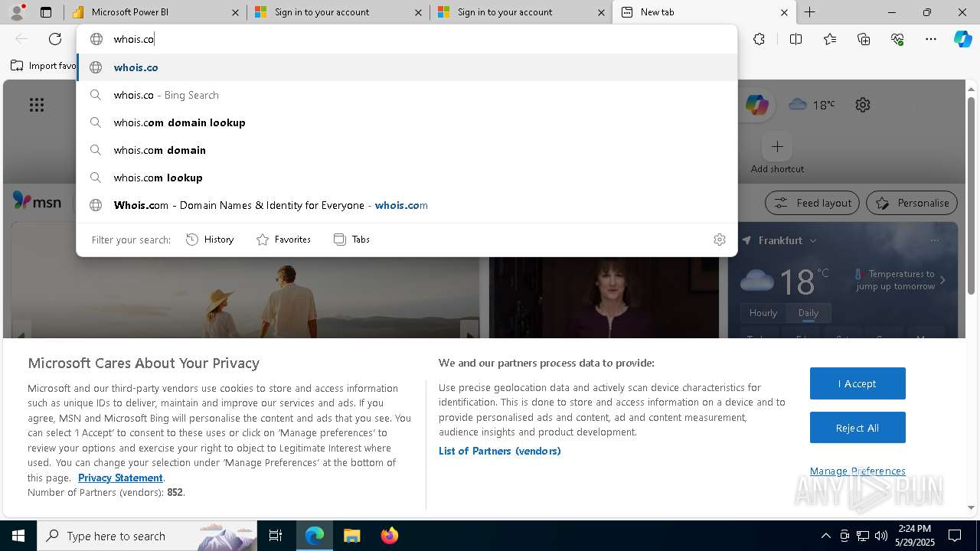
Task: Open Manage Preferences link
Action: pos(857,471)
